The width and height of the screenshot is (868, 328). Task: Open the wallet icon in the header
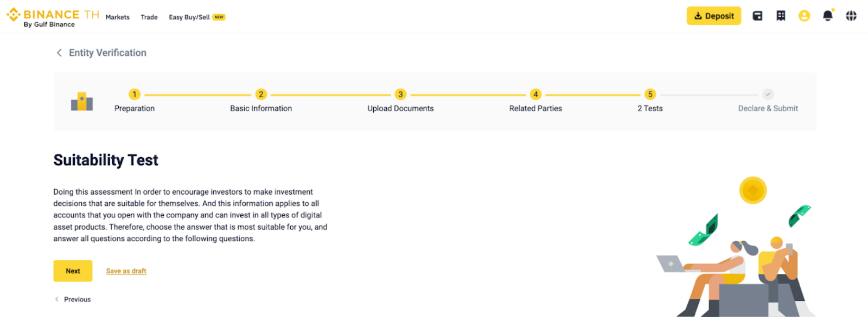757,16
